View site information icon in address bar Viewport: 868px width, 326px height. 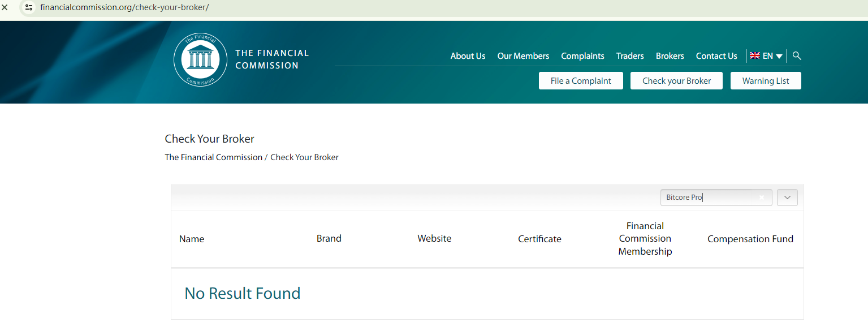(29, 8)
